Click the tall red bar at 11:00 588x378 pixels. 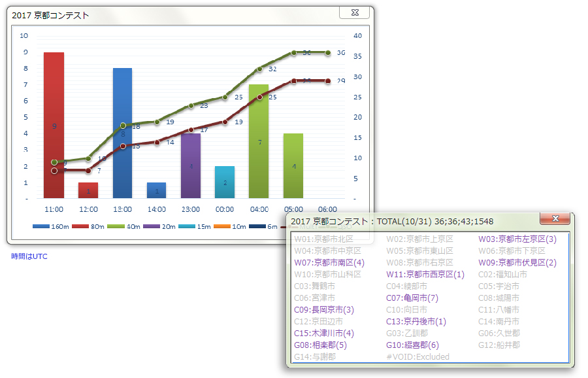pyautogui.click(x=54, y=125)
